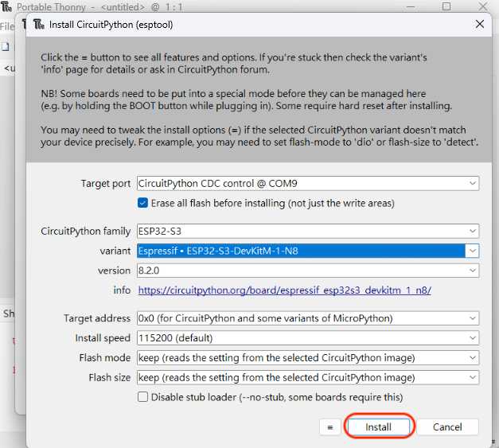Image resolution: width=499 pixels, height=448 pixels.
Task: Enable Disable stub loader checkbox
Action: click(x=143, y=397)
